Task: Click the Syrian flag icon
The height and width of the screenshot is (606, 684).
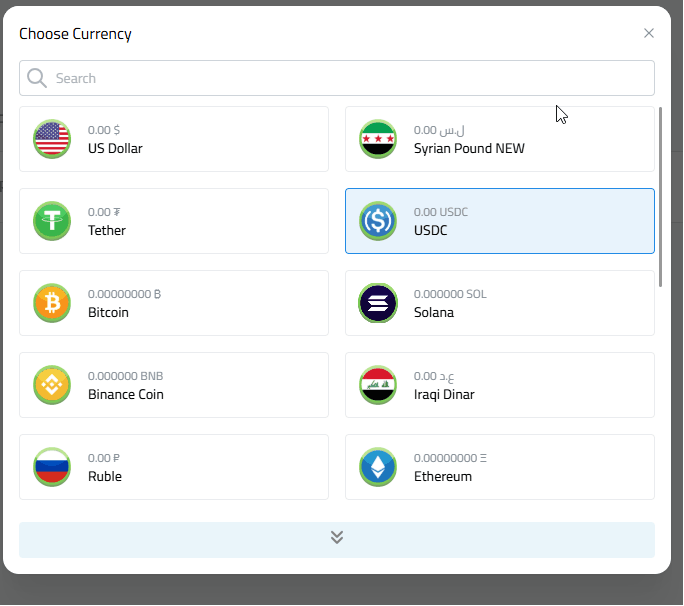Action: point(378,139)
